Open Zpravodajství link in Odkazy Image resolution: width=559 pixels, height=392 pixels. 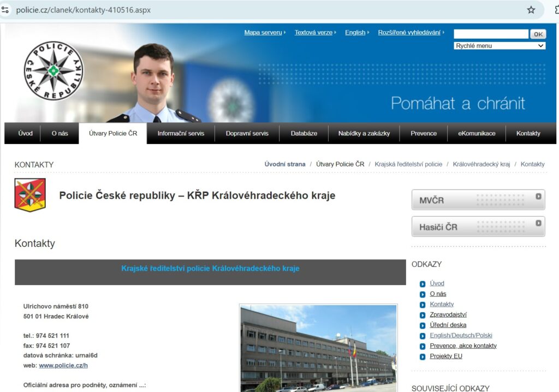[448, 314]
